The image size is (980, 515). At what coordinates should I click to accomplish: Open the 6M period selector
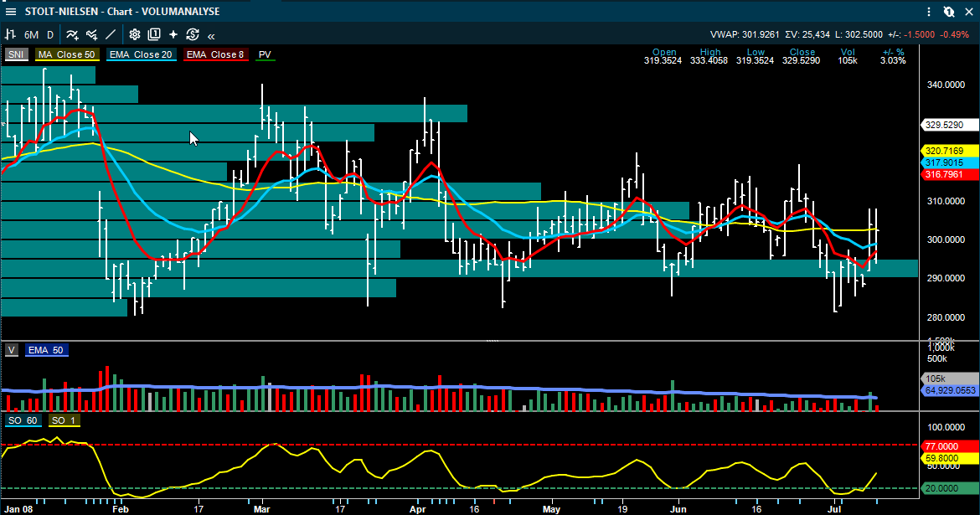tap(31, 35)
